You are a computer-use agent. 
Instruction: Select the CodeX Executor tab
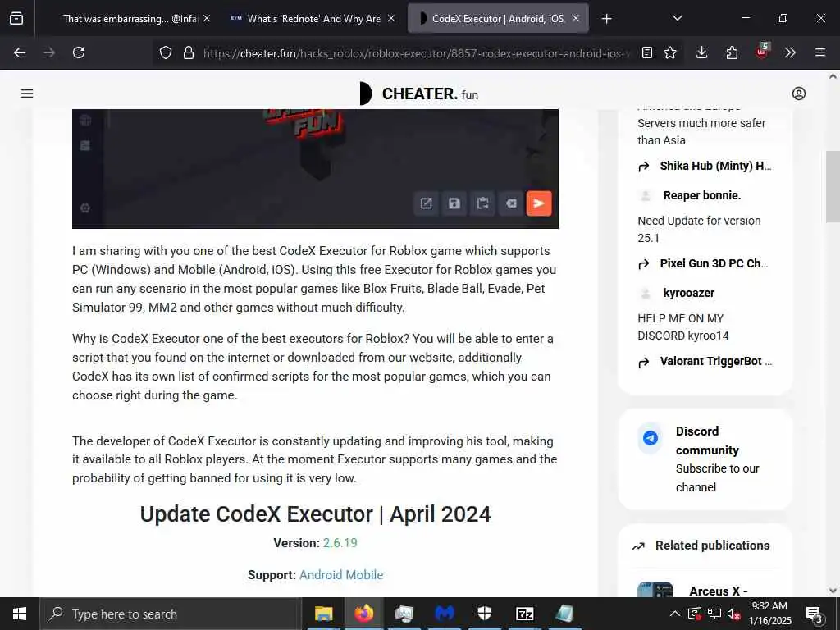(498, 18)
